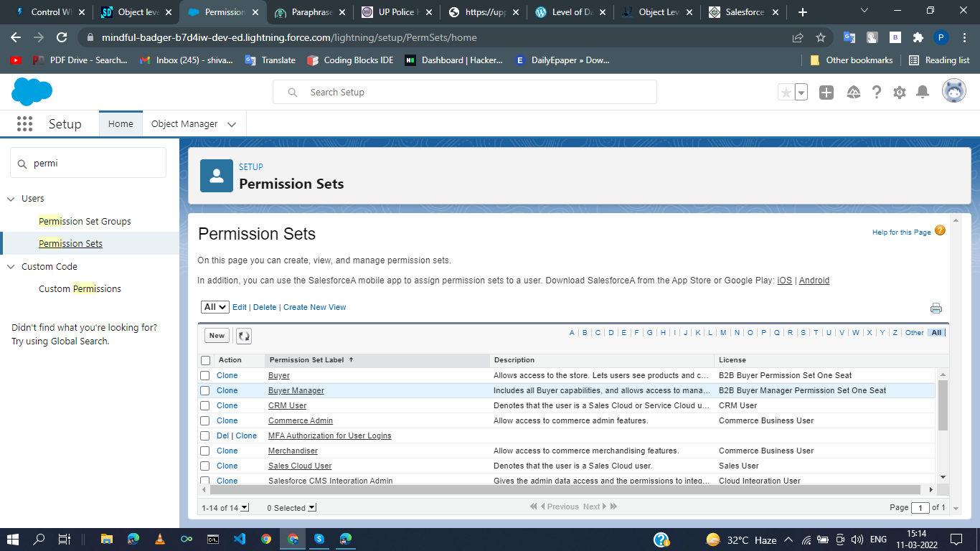Screen dimensions: 980x551
Task: Collapse the Users section in sidebar
Action: point(11,199)
